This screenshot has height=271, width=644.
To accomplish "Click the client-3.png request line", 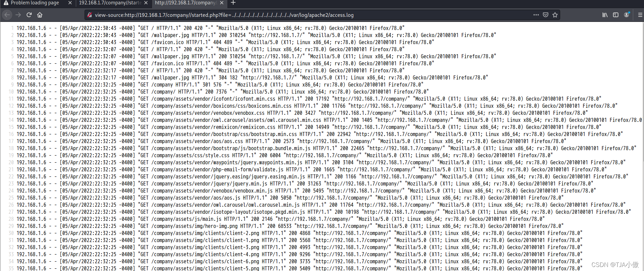I will pos(300,247).
